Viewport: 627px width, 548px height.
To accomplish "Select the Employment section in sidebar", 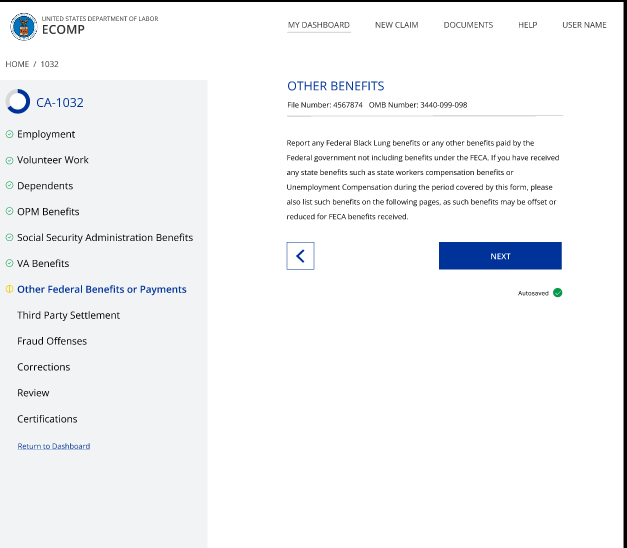I will [46, 134].
